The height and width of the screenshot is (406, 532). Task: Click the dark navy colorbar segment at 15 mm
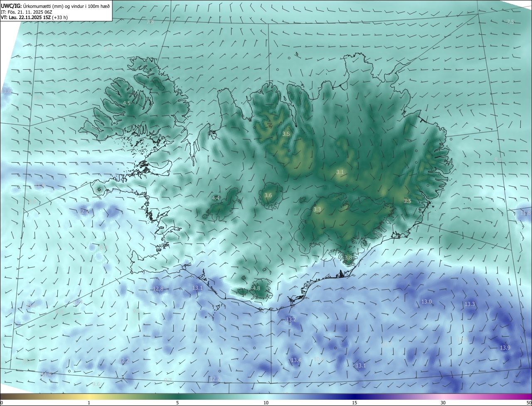point(355,396)
